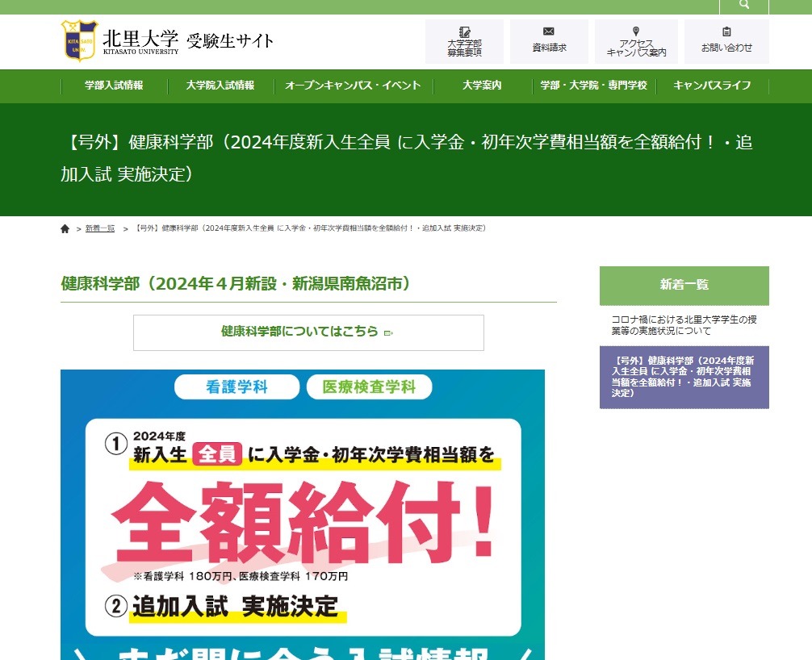
Task: Click the external-link icon beside 健康科学部についてはこちら
Action: click(388, 332)
